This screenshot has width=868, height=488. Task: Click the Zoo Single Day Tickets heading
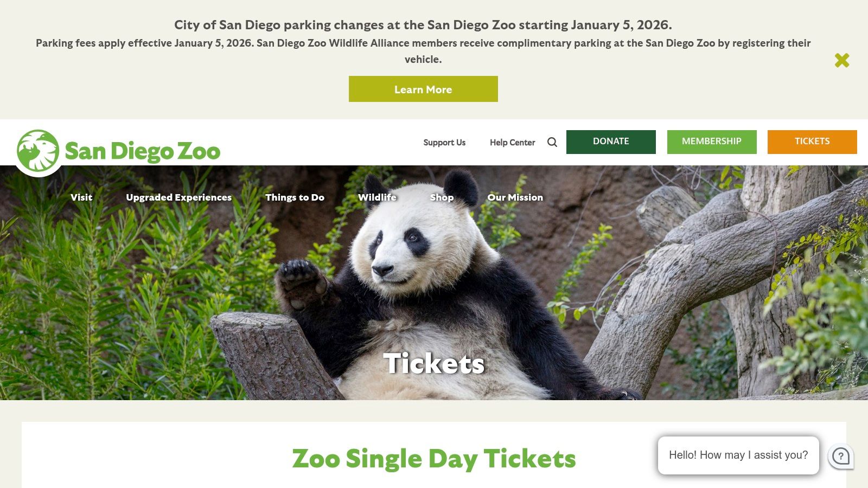click(x=434, y=458)
